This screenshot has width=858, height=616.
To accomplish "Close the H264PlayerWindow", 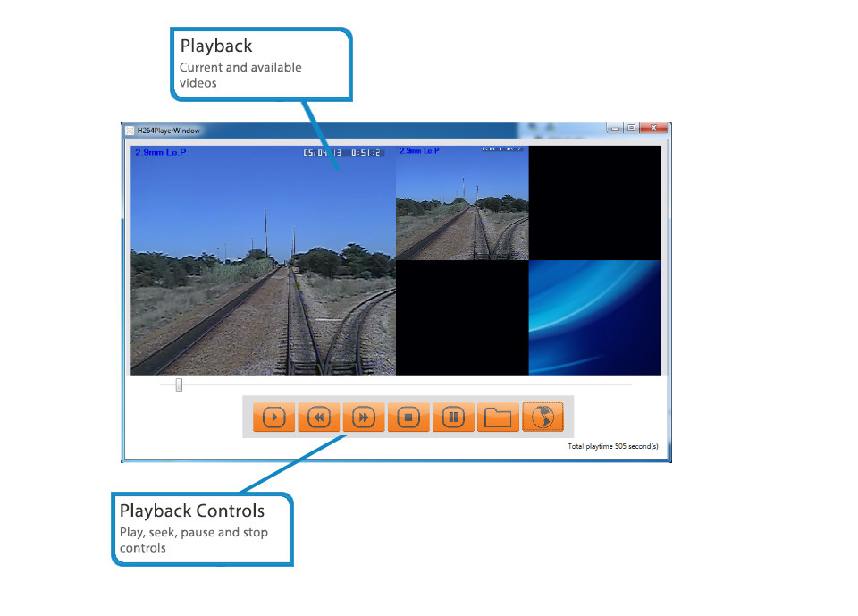I will click(654, 128).
